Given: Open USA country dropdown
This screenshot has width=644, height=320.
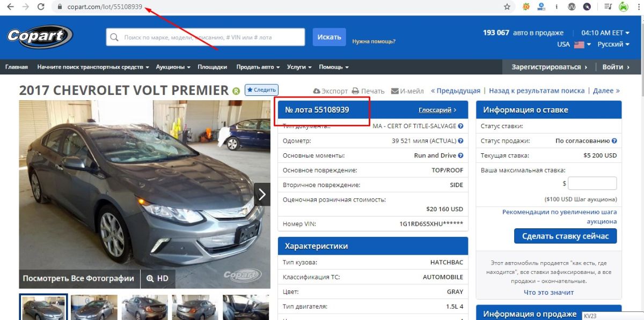Looking at the screenshot, I should [x=574, y=44].
